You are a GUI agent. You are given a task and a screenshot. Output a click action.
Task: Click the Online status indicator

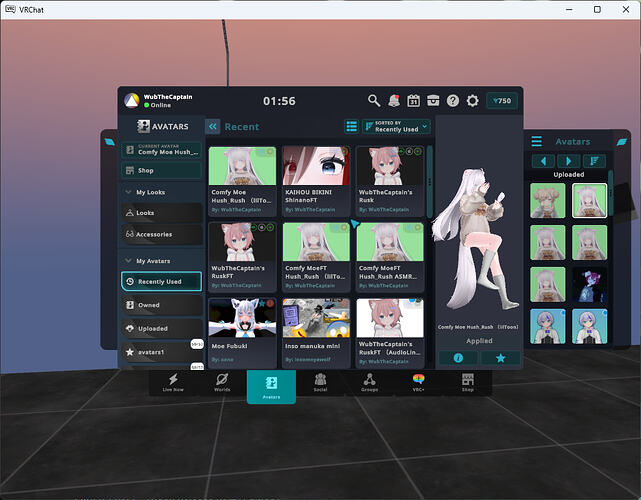point(157,105)
